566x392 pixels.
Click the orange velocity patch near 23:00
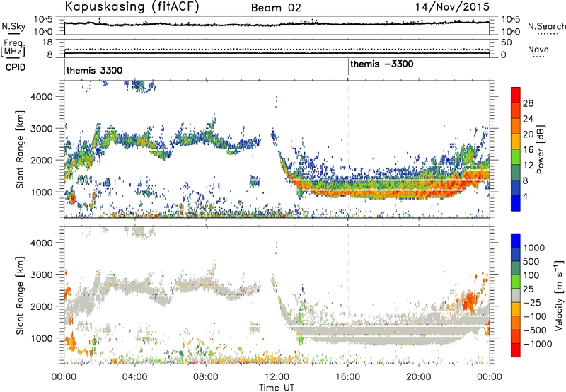(x=469, y=300)
